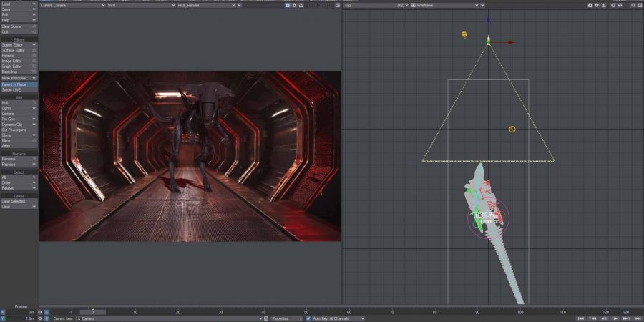The height and width of the screenshot is (322, 644).
Task: Click the gear icon in the camera viewport header
Action: click(x=295, y=5)
